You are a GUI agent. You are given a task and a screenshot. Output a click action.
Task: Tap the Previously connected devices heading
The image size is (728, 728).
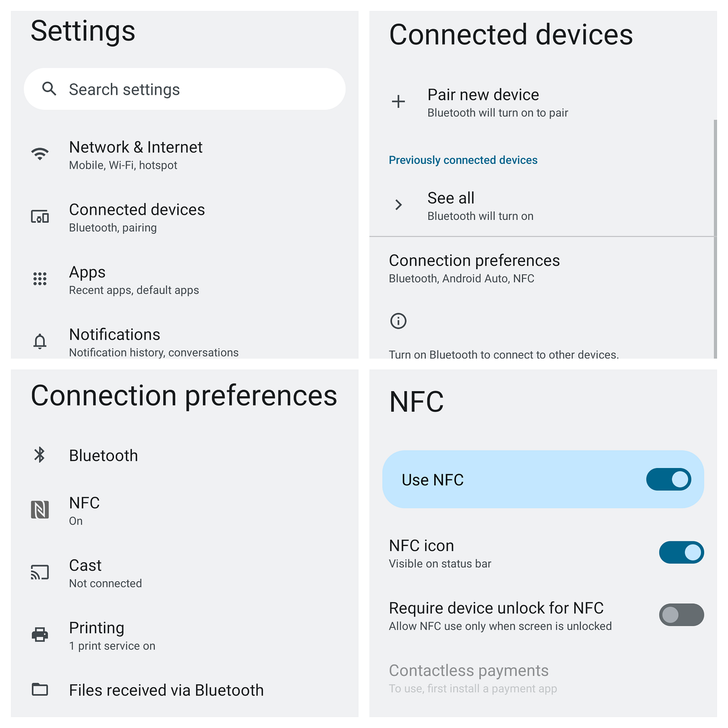pos(463,160)
